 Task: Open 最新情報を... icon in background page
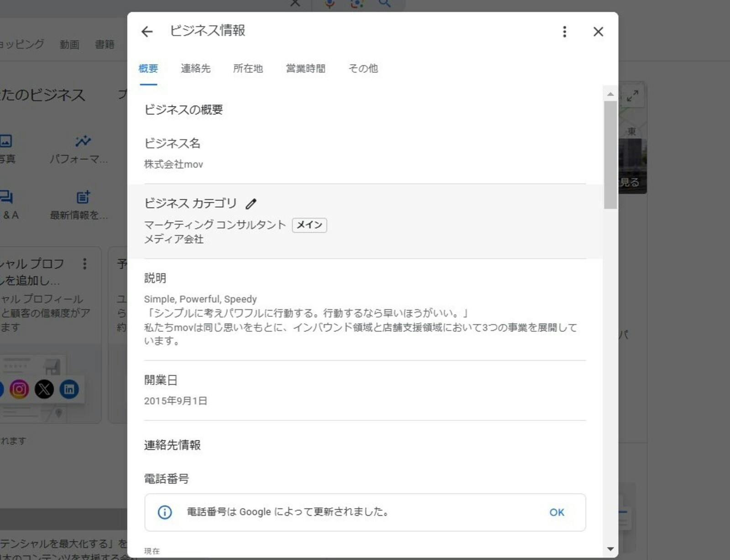coord(83,197)
